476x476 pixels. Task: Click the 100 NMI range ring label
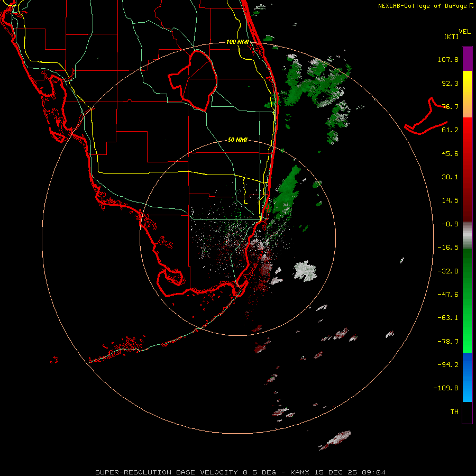pos(237,42)
